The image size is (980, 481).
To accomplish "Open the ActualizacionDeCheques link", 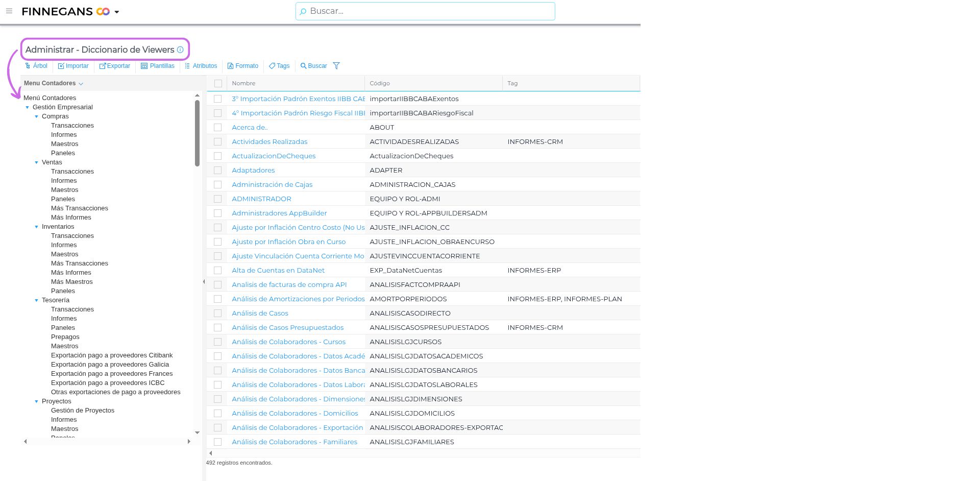I will click(274, 156).
